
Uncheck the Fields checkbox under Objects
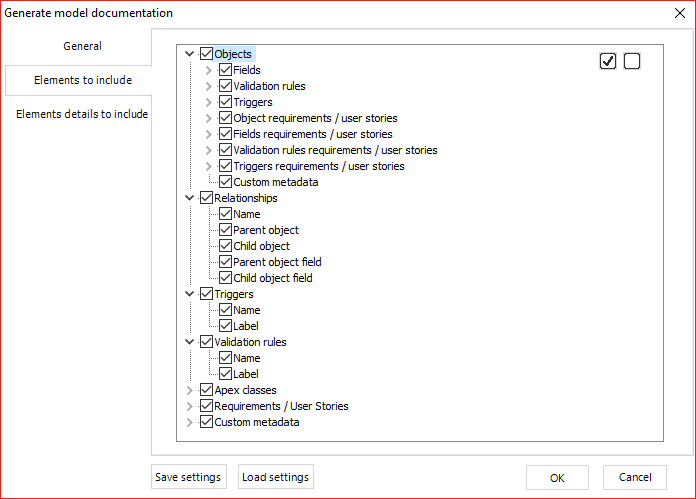pyautogui.click(x=225, y=70)
